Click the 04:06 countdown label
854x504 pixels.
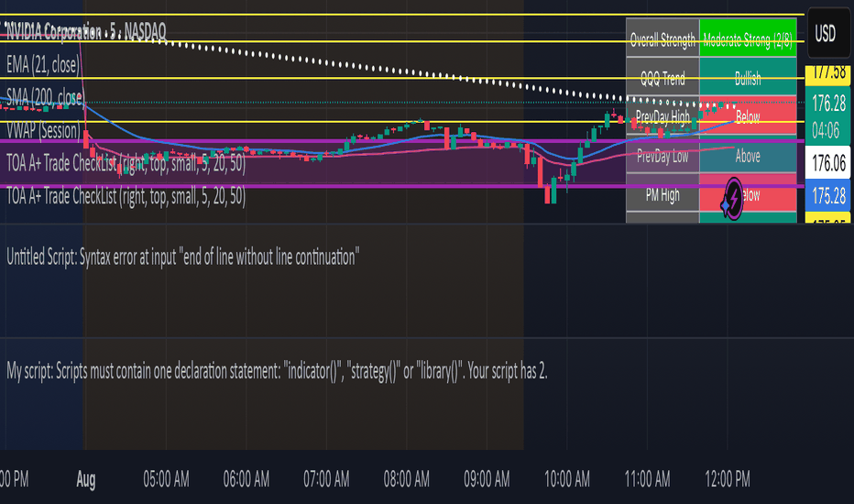827,130
